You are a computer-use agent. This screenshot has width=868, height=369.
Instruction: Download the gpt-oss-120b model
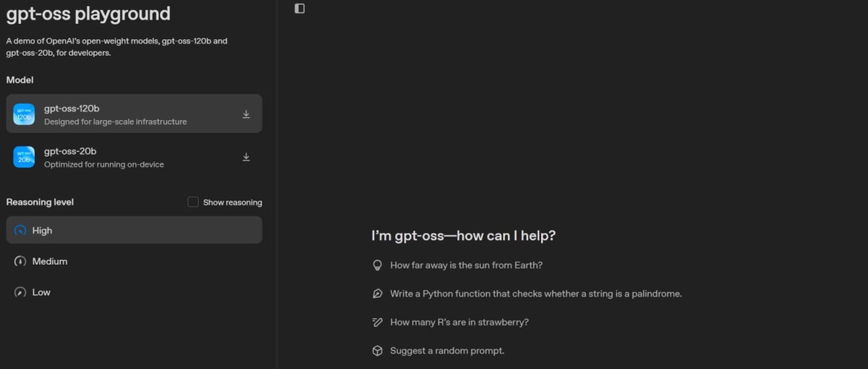pyautogui.click(x=246, y=114)
